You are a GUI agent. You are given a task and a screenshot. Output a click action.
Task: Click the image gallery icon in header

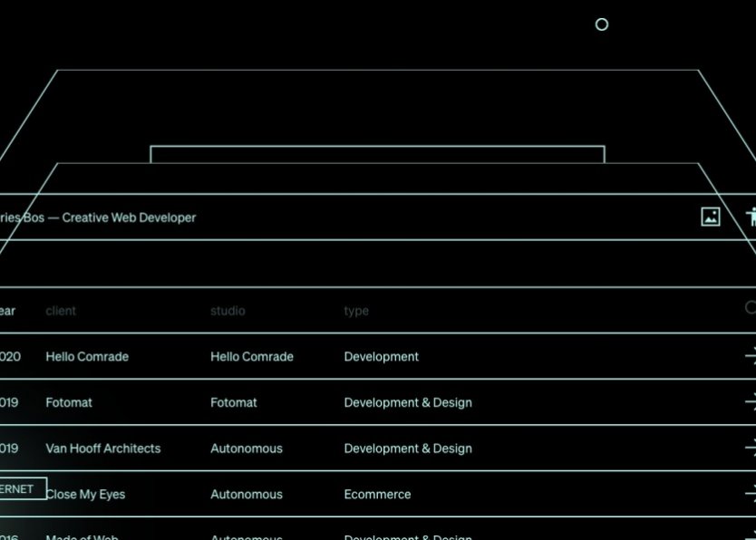711,217
